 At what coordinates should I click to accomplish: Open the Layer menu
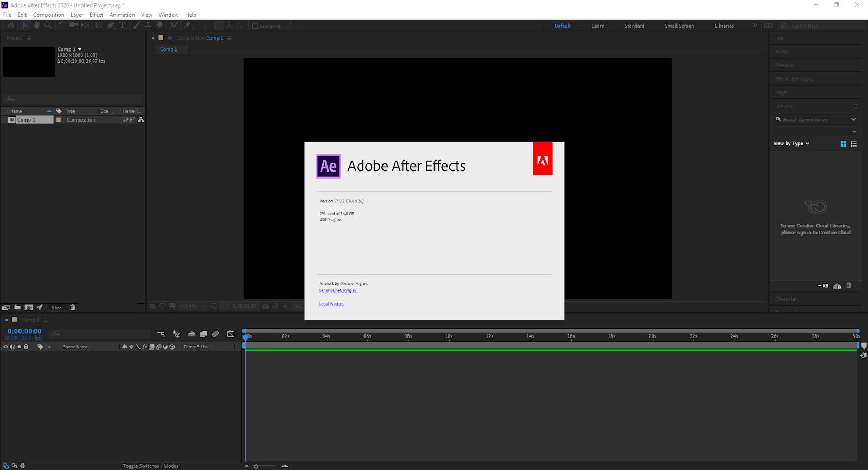pyautogui.click(x=77, y=15)
